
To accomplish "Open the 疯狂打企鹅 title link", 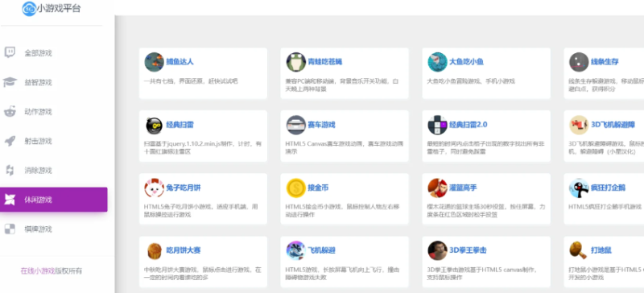I will pyautogui.click(x=608, y=188).
